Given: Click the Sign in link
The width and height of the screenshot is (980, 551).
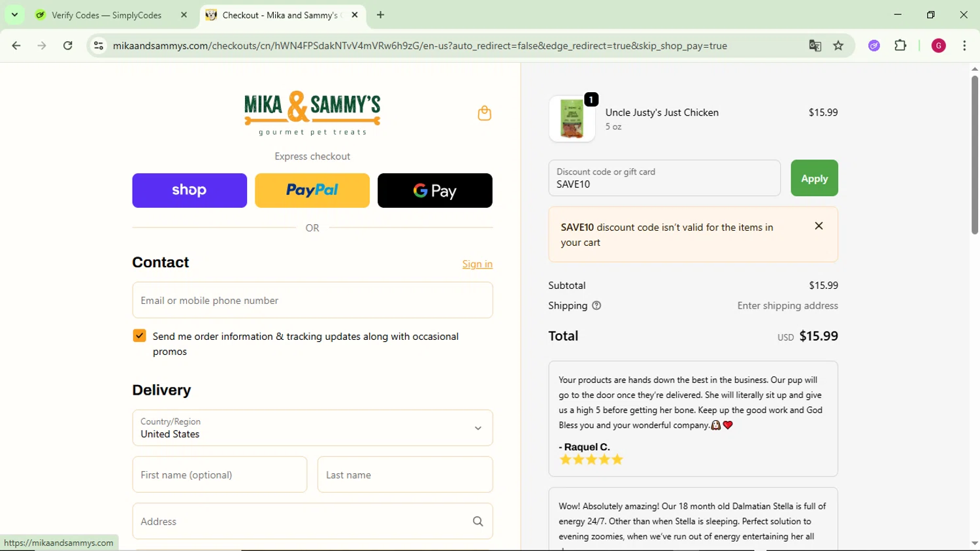Looking at the screenshot, I should point(478,264).
